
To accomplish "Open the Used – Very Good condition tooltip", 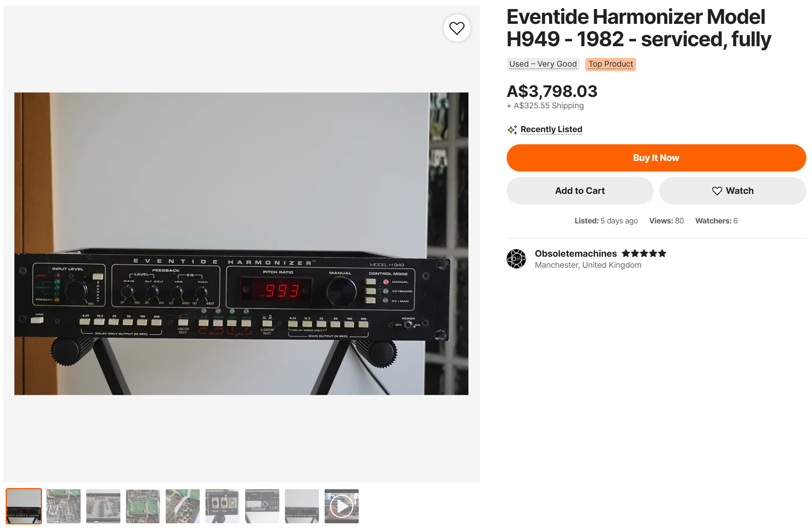I will pos(543,64).
